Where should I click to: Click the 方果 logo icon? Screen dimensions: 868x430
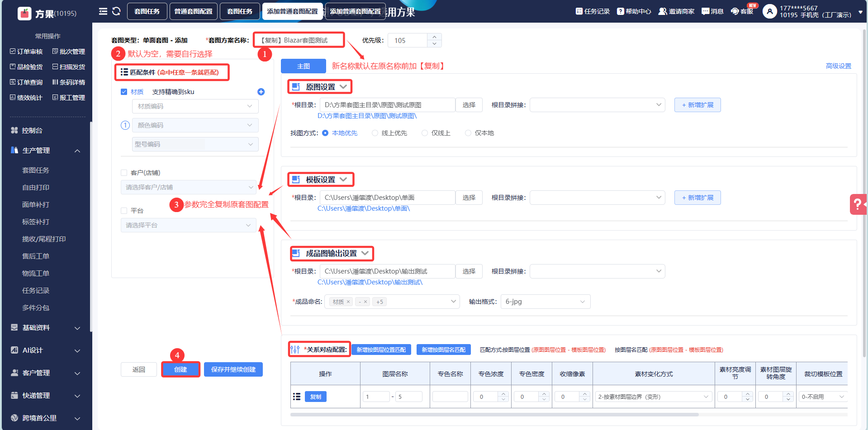click(24, 14)
